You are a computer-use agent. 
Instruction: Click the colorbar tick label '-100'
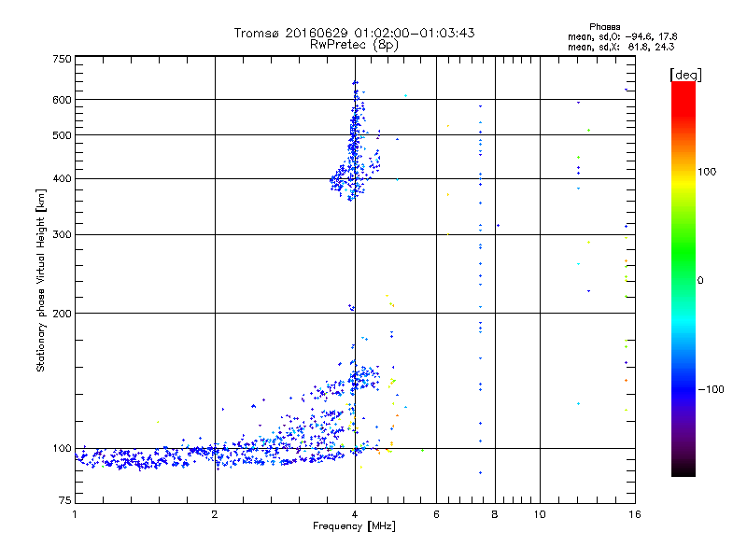pos(711,389)
